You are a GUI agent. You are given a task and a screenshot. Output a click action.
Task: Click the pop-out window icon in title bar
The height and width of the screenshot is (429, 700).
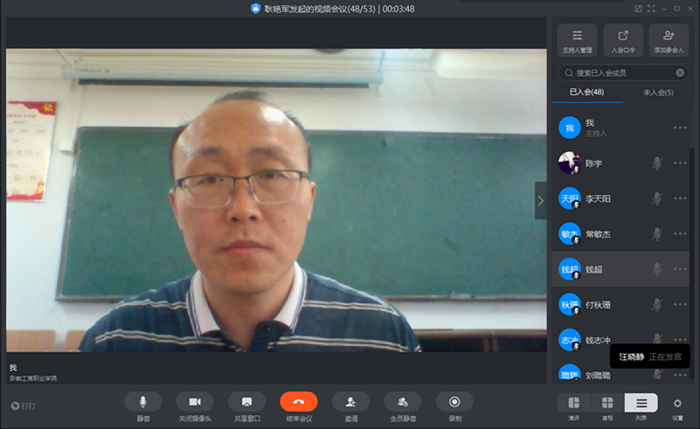coord(638,8)
